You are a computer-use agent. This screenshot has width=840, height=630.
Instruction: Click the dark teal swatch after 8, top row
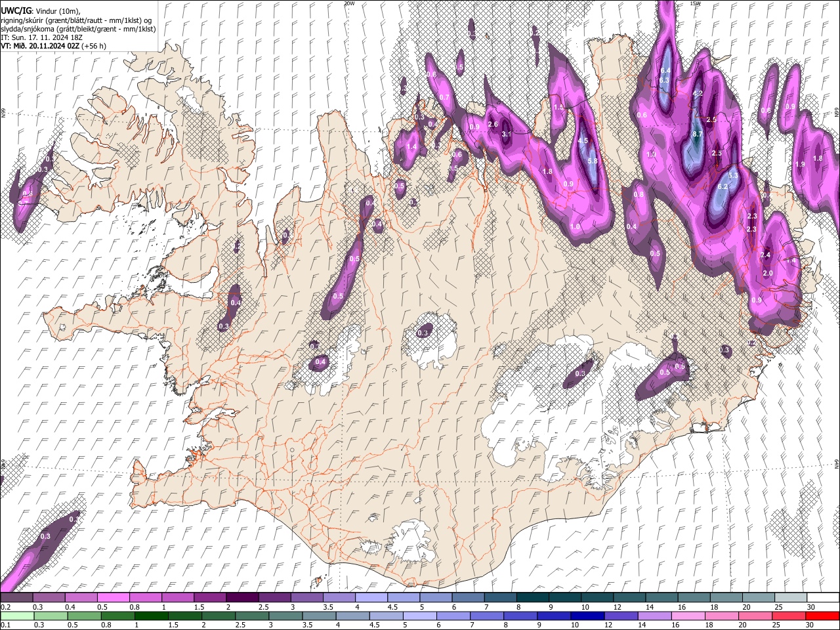[532, 597]
